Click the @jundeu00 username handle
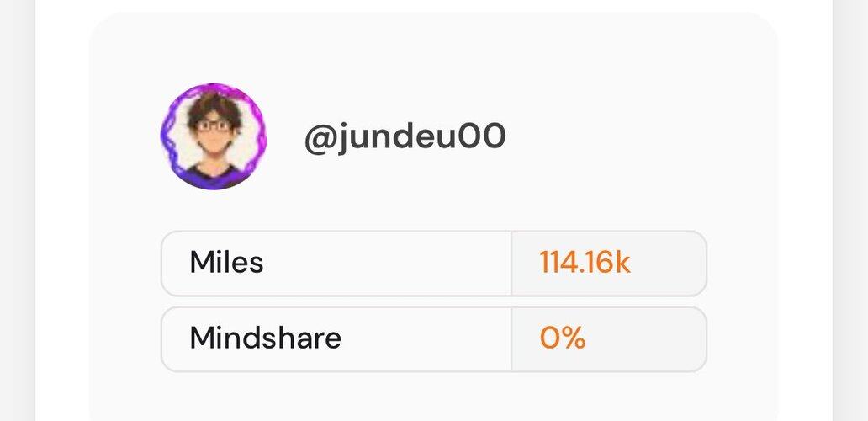Image resolution: width=868 pixels, height=421 pixels. 405,138
